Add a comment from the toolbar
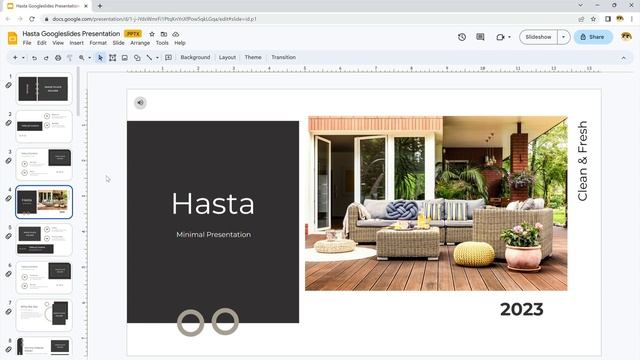This screenshot has width=640, height=360. 168,58
